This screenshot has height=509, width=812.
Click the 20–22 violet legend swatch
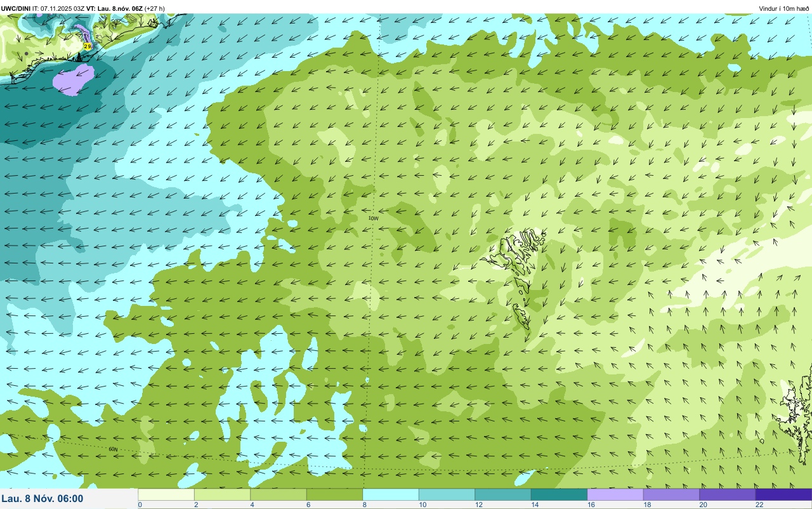click(728, 494)
